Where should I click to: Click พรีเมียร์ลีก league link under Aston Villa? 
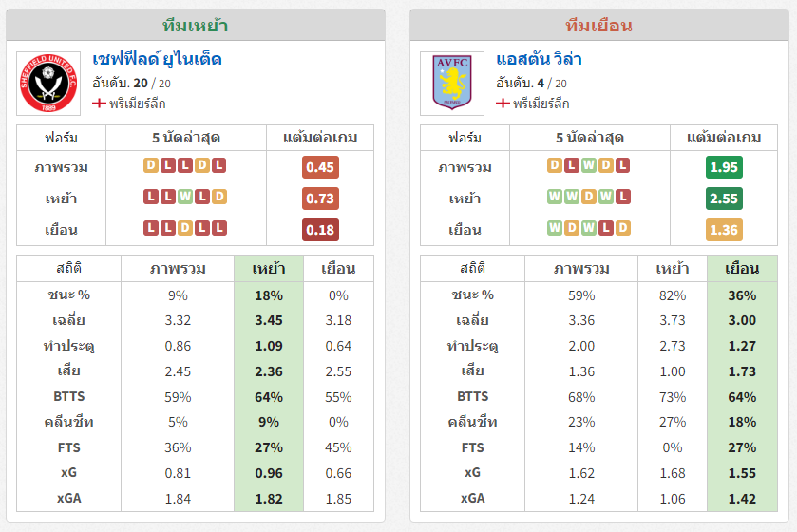[541, 104]
